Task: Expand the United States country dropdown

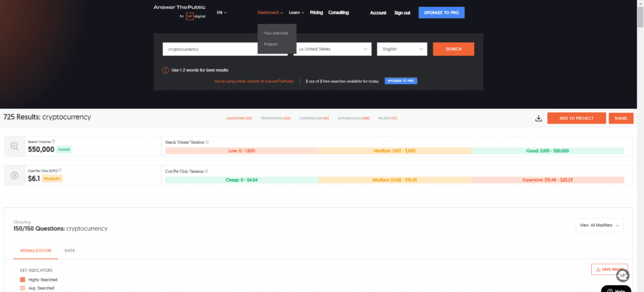Action: tap(333, 49)
